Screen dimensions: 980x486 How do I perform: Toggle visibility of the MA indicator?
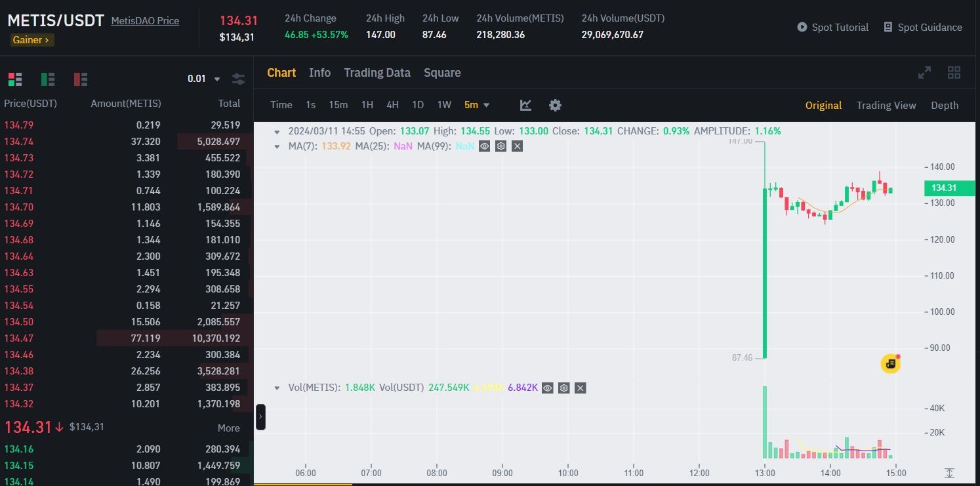pyautogui.click(x=484, y=146)
